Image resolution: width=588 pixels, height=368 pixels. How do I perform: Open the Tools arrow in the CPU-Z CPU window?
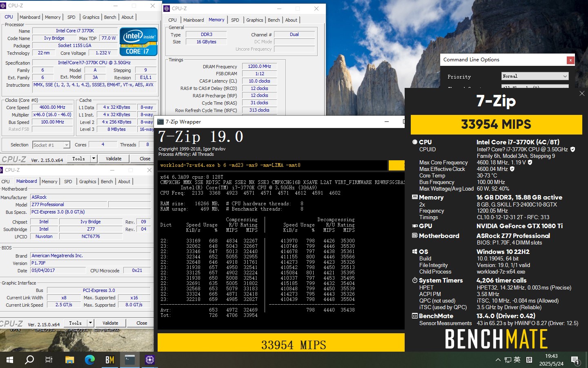pos(94,159)
